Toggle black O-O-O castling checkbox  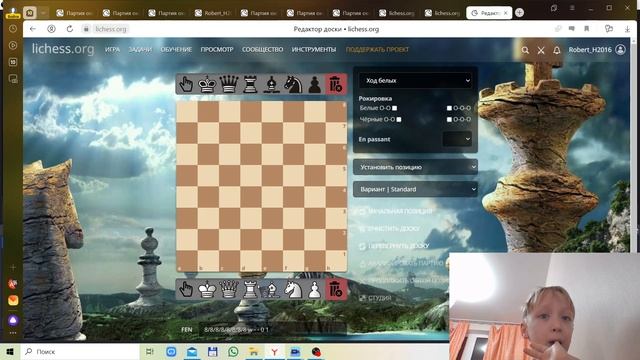click(x=449, y=120)
